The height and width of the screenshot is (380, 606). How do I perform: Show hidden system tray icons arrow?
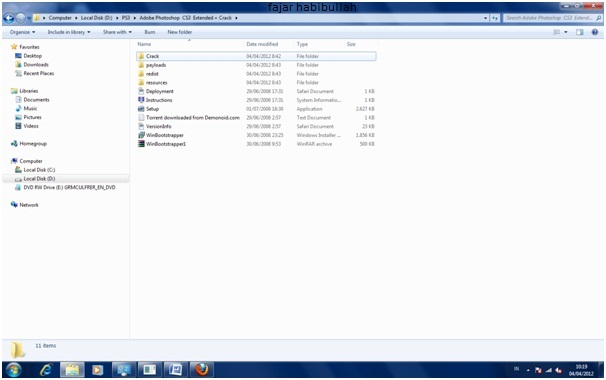528,370
